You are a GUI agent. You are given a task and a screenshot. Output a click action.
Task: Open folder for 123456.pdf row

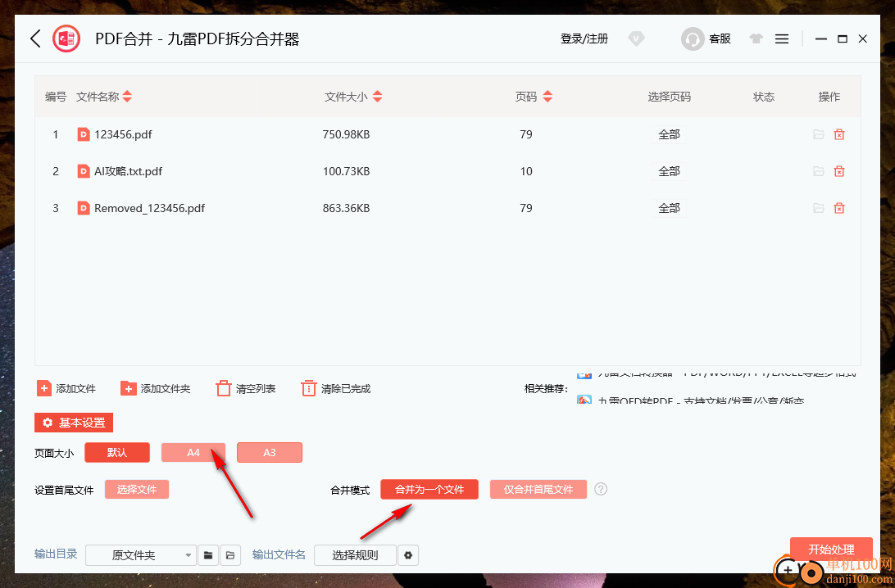(x=819, y=134)
